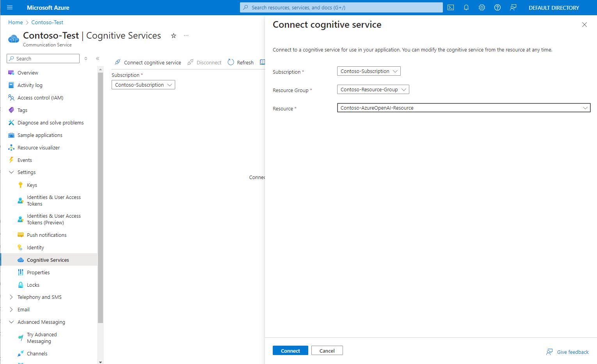Image resolution: width=597 pixels, height=364 pixels.
Task: Click the sidebar scroll up arrow
Action: (x=100, y=69)
